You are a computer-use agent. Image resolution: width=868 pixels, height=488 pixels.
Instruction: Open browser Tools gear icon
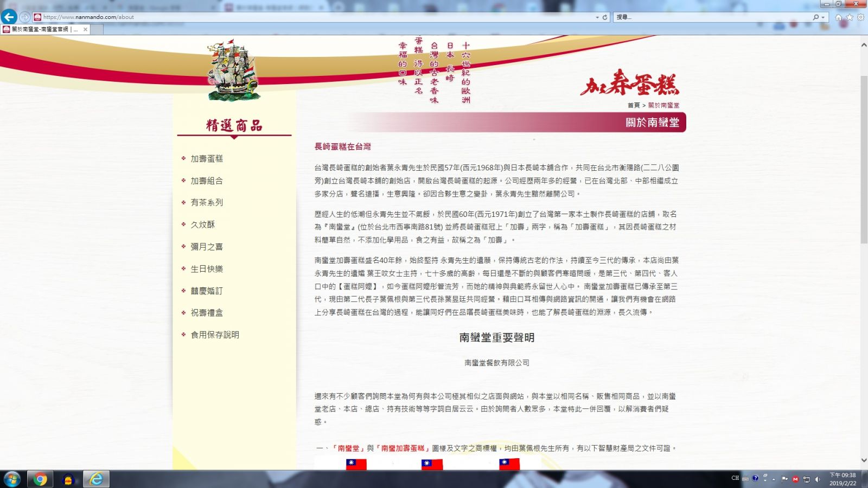click(x=860, y=17)
